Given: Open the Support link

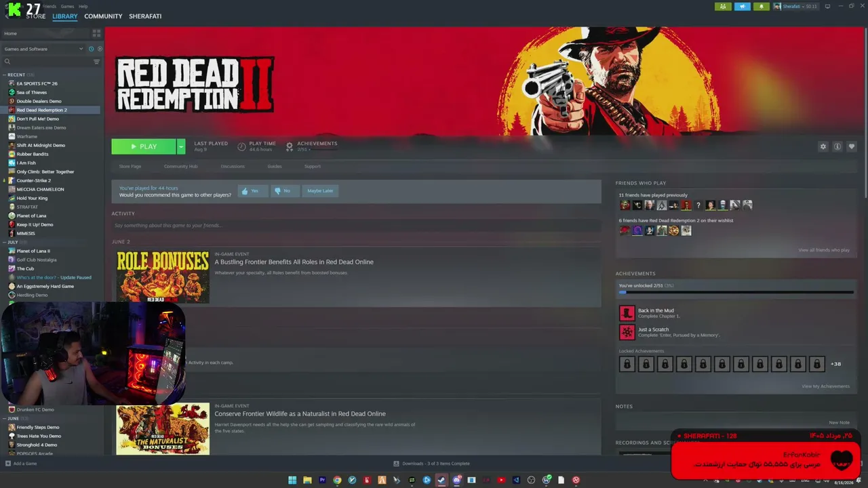Looking at the screenshot, I should point(313,166).
